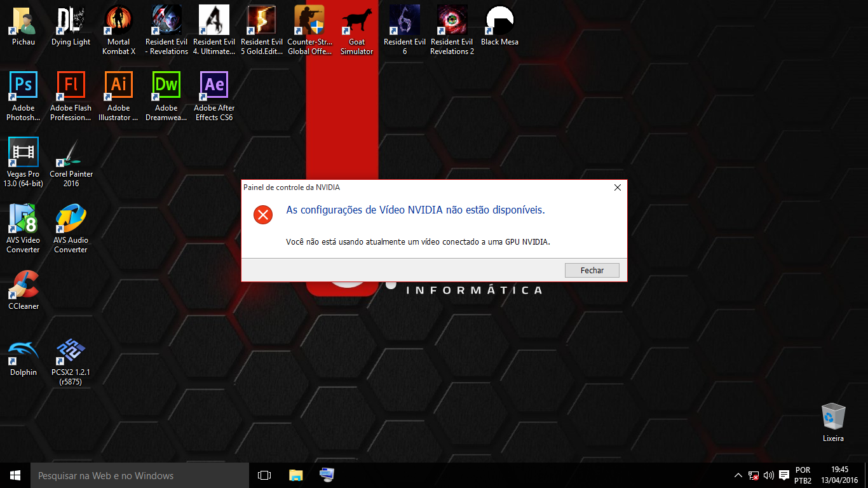Open the Action Center notifications icon

[784, 475]
